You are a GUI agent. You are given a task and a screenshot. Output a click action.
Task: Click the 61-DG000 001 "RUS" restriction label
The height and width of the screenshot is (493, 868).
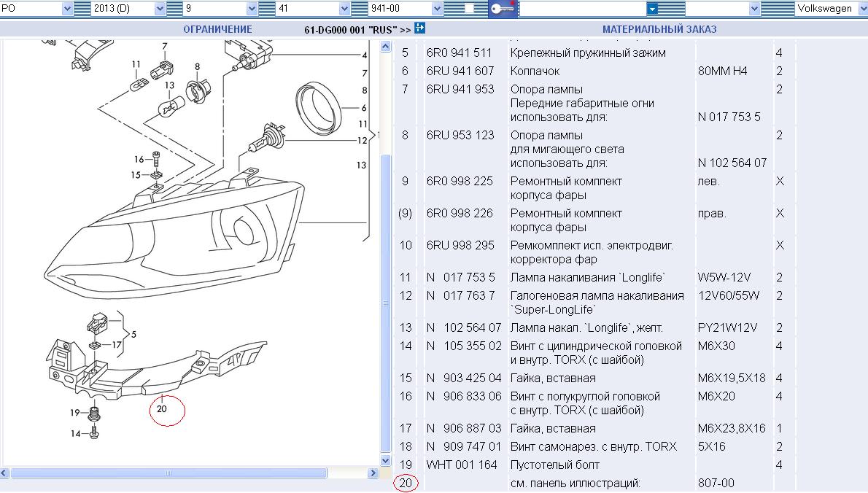point(350,29)
